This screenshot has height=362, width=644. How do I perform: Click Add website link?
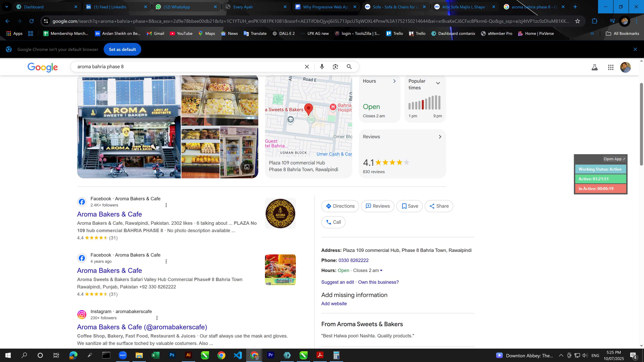coord(334,304)
